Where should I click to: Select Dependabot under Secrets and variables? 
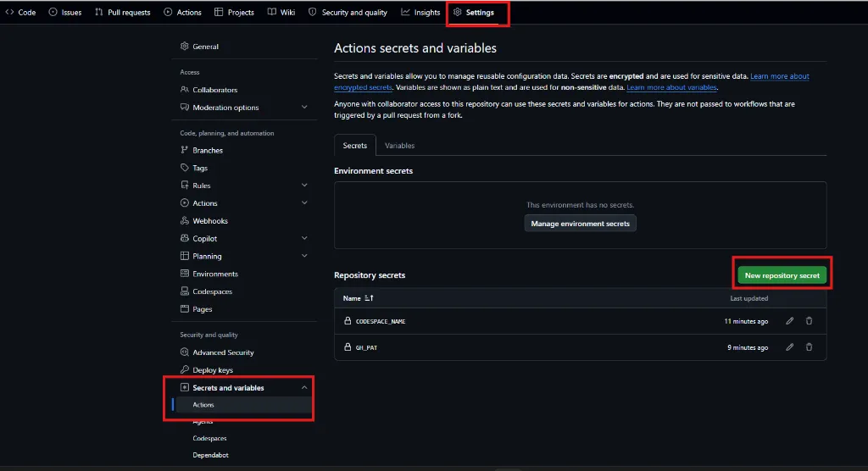pyautogui.click(x=210, y=455)
